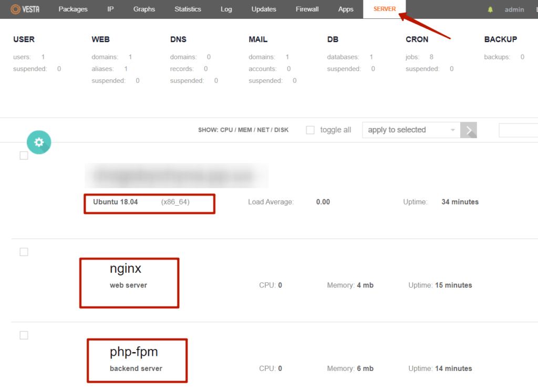Open the CRON jobs section

pos(417,39)
